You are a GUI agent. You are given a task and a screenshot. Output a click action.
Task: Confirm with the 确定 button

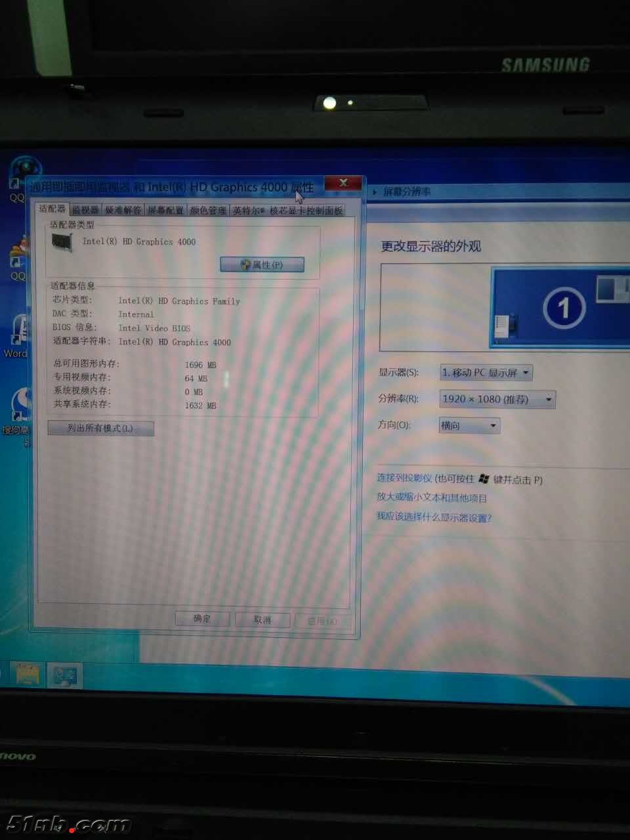202,619
